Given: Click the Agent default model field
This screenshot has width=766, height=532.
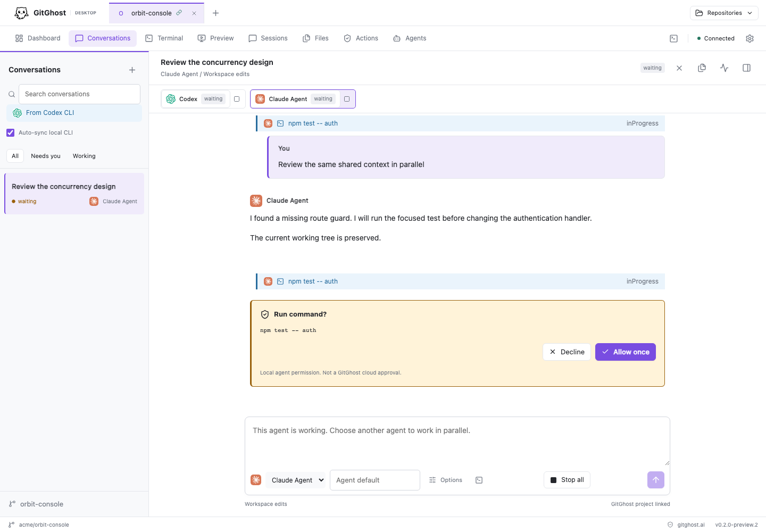Looking at the screenshot, I should coord(375,480).
